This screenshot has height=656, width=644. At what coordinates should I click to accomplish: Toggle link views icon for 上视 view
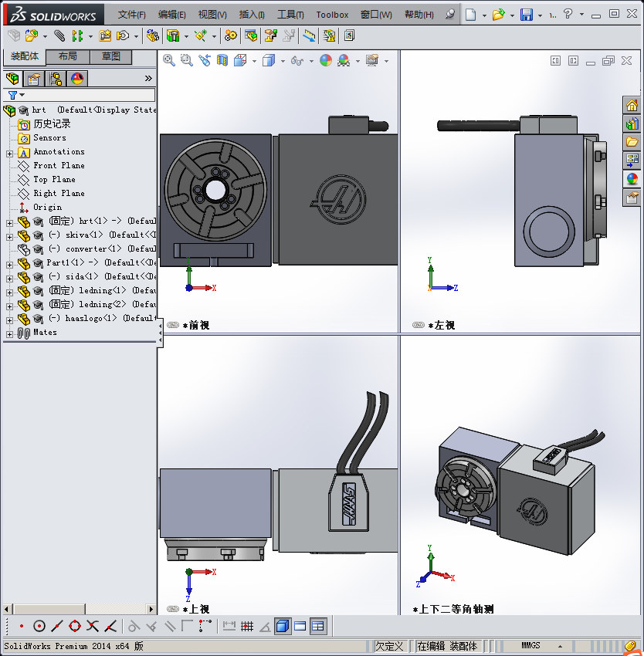(x=173, y=609)
